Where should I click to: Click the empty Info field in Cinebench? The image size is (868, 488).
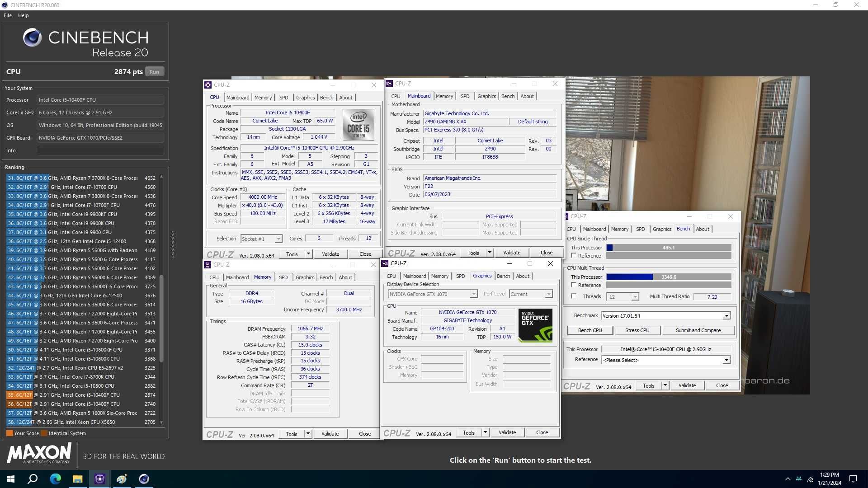click(x=100, y=150)
